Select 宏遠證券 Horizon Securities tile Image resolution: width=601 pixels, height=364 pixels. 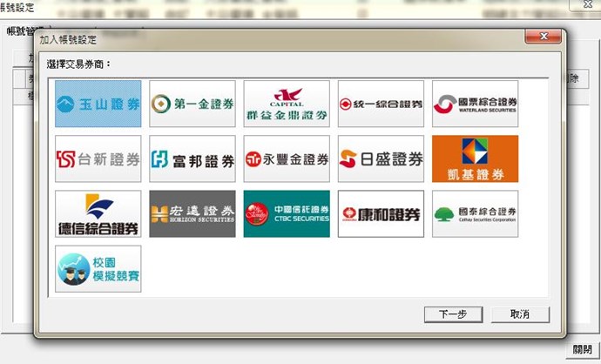pos(192,213)
